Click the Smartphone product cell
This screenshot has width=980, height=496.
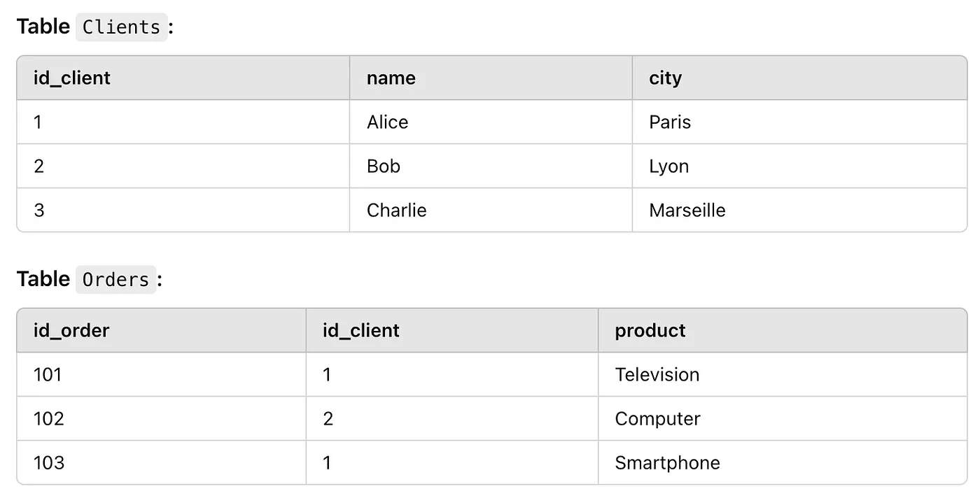click(783, 462)
